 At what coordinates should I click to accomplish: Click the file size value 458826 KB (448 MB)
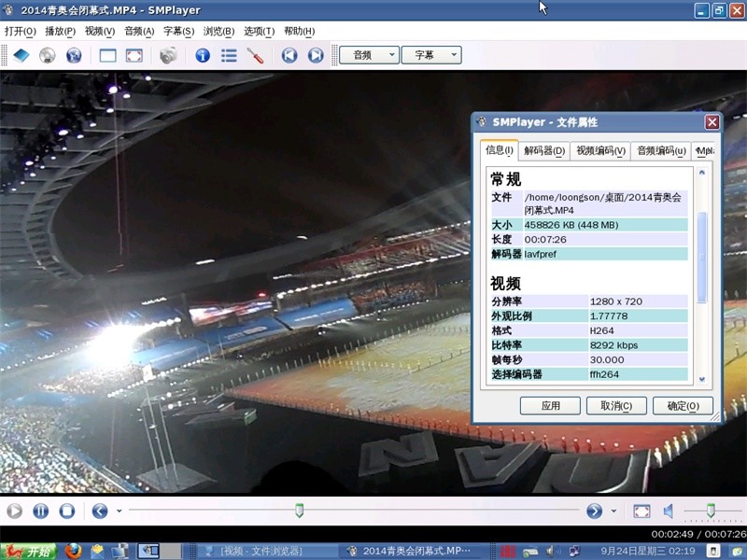coord(571,225)
